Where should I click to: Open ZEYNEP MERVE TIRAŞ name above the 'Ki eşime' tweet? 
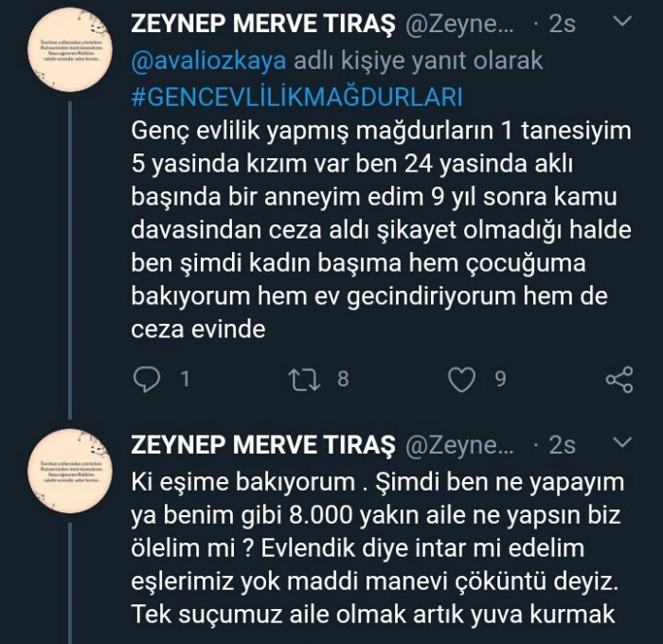click(x=263, y=444)
